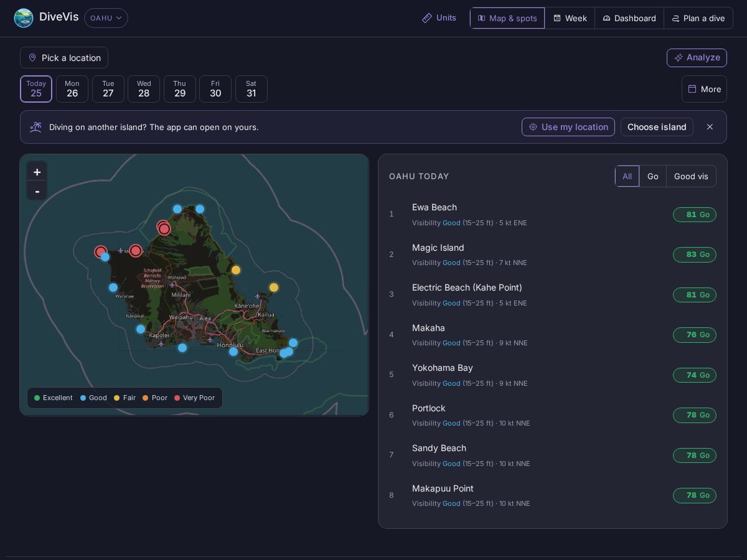
Task: Open the Plan a dive tab
Action: point(698,18)
